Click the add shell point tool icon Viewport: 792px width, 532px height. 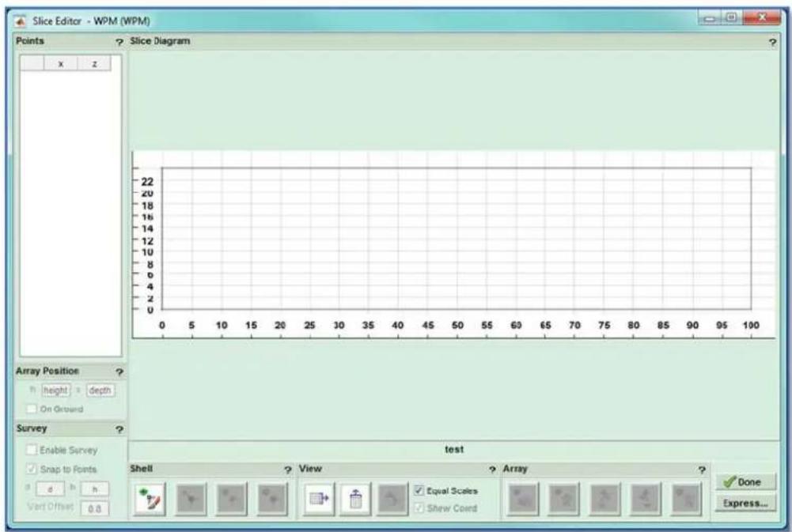pos(150,499)
